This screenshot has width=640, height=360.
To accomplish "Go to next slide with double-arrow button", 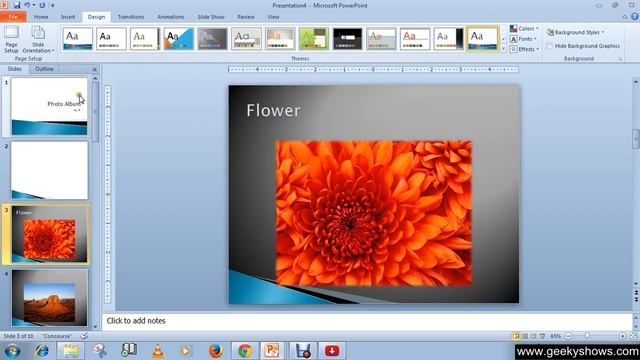I will click(636, 300).
